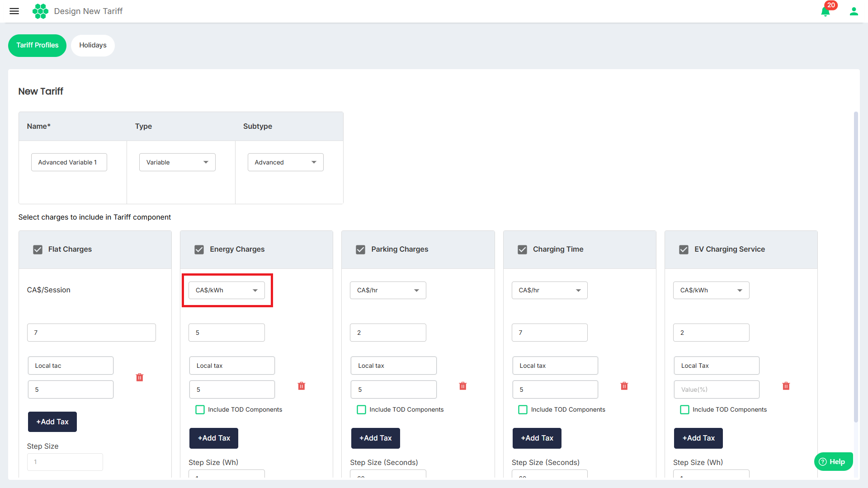Image resolution: width=868 pixels, height=488 pixels.
Task: Click the page vertical scrollbar
Action: pos(855,267)
